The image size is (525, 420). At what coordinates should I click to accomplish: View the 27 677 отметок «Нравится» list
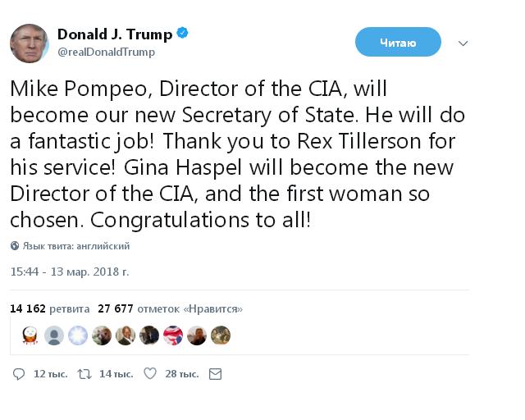(x=170, y=309)
